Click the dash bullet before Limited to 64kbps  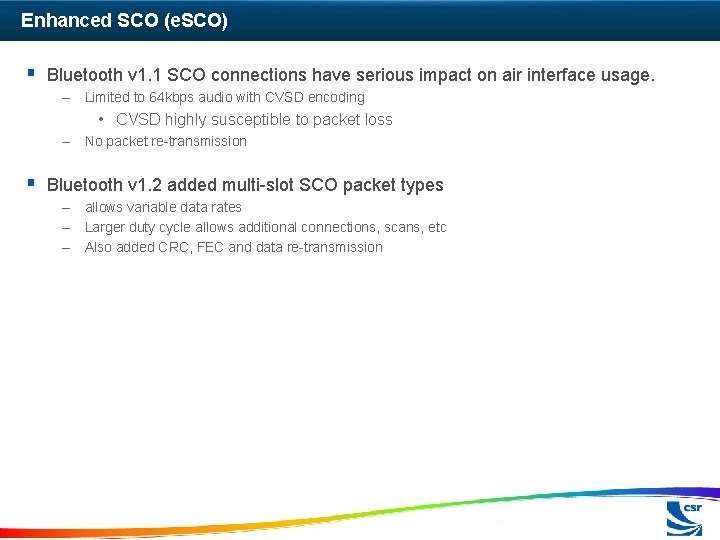point(66,98)
